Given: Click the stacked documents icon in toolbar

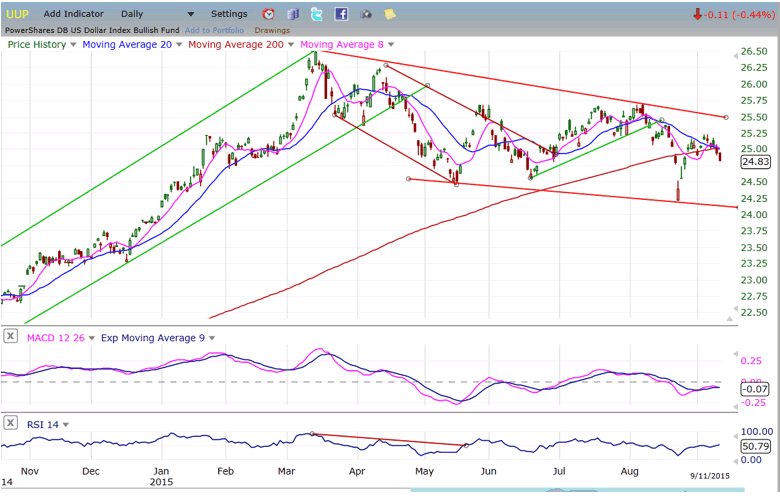Looking at the screenshot, I should tap(293, 14).
